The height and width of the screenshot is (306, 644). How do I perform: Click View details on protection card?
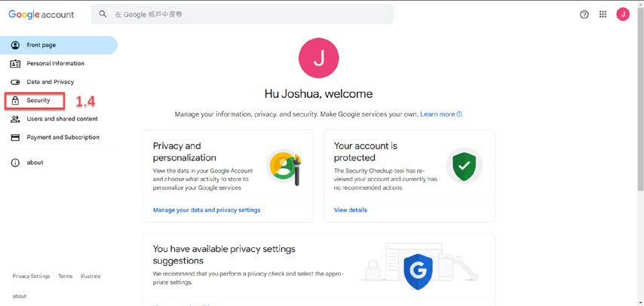tap(351, 210)
